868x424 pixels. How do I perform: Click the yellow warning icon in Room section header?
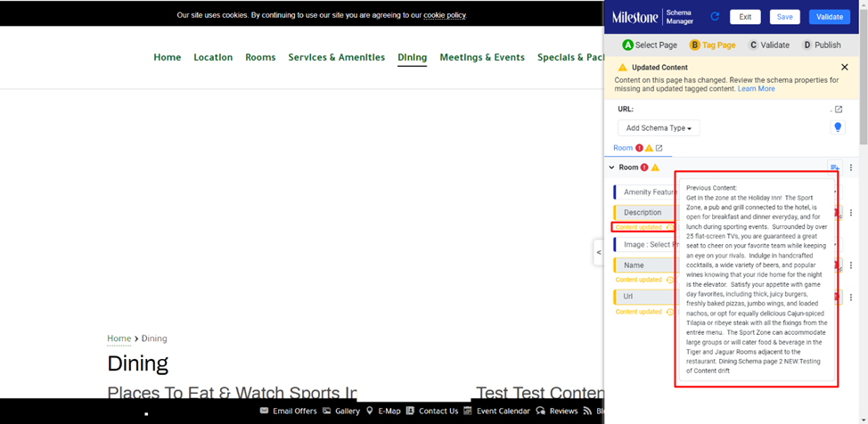pos(655,167)
